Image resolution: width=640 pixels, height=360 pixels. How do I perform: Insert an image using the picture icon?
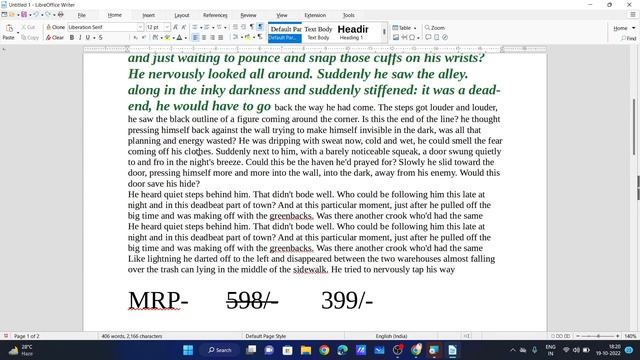[x=396, y=38]
